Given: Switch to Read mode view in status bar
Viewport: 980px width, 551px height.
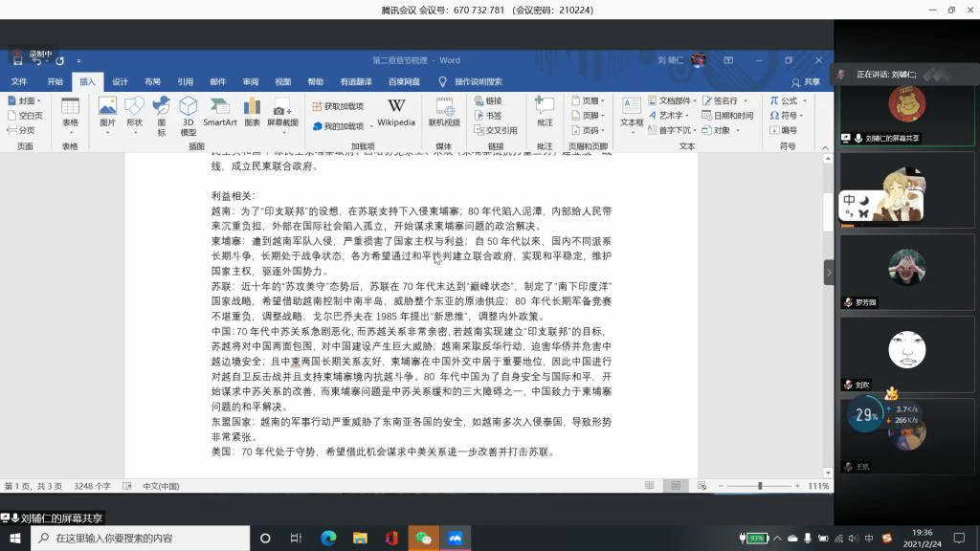Looking at the screenshot, I should (654, 486).
